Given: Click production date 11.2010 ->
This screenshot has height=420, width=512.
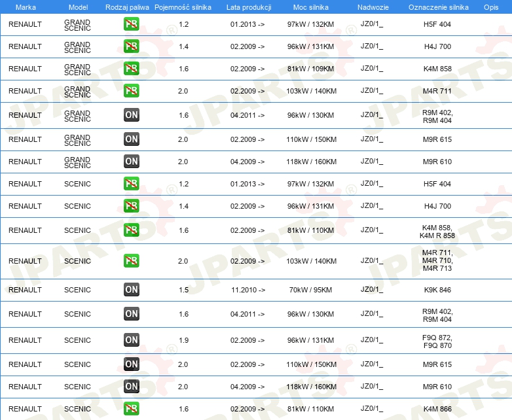Looking at the screenshot, I should [x=248, y=290].
